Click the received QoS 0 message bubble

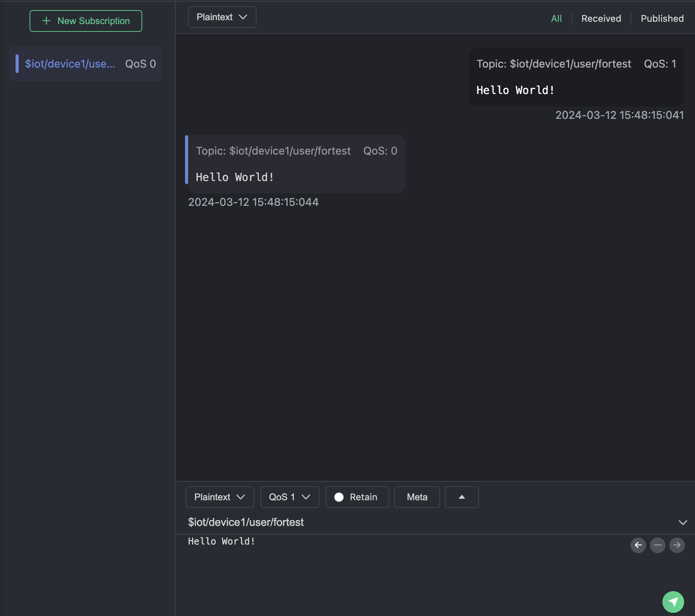296,164
